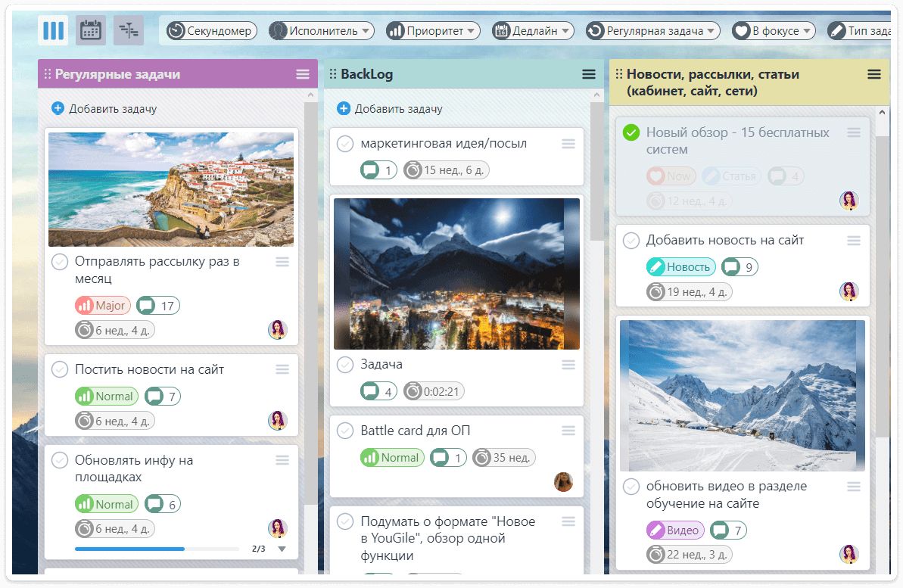The height and width of the screenshot is (588, 903).
Task: Uncheck completed task Новый обзор
Action: [631, 133]
